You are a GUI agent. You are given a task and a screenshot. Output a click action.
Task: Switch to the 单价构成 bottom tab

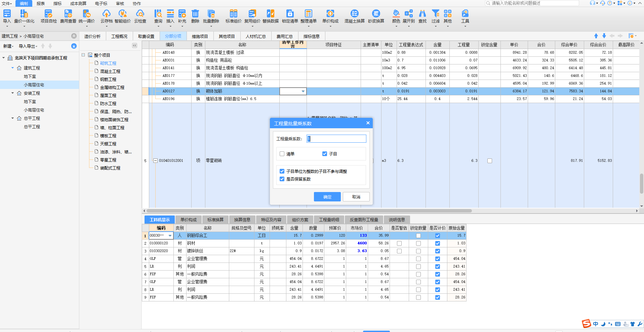188,220
